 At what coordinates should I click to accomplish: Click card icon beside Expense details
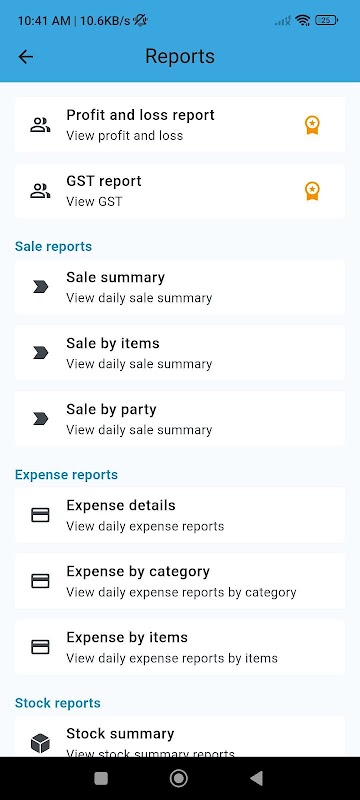click(x=40, y=515)
